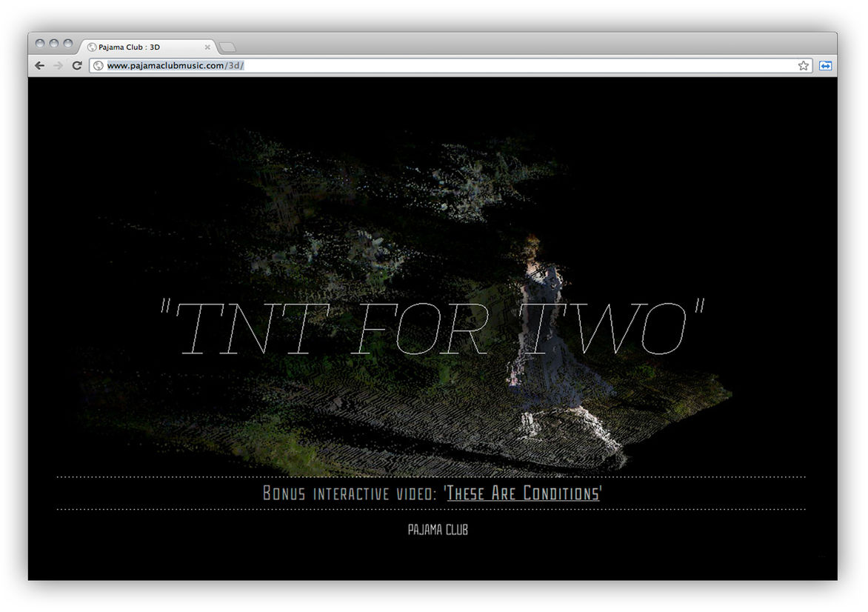Screen dimensions: 868x612
Task: Close the browser window with the first window button
Action: pos(40,43)
